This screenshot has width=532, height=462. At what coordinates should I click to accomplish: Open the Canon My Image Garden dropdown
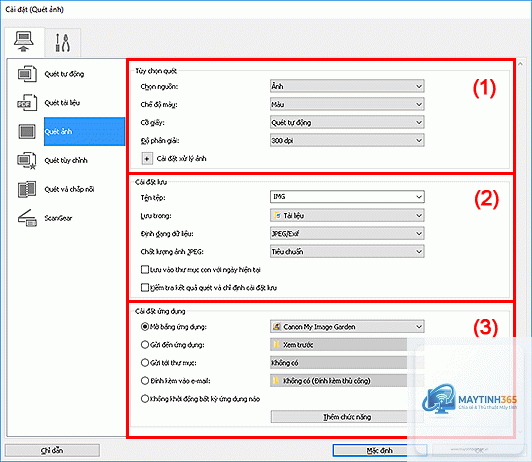coord(347,327)
